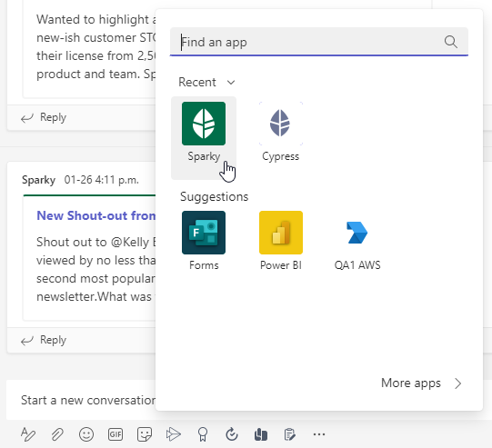Open more messaging extensions ellipsis

click(x=319, y=434)
